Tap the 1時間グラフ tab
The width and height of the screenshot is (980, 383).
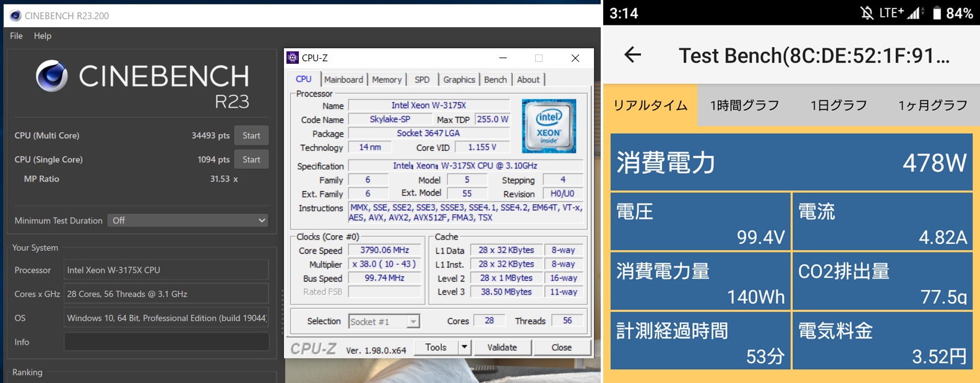click(744, 105)
